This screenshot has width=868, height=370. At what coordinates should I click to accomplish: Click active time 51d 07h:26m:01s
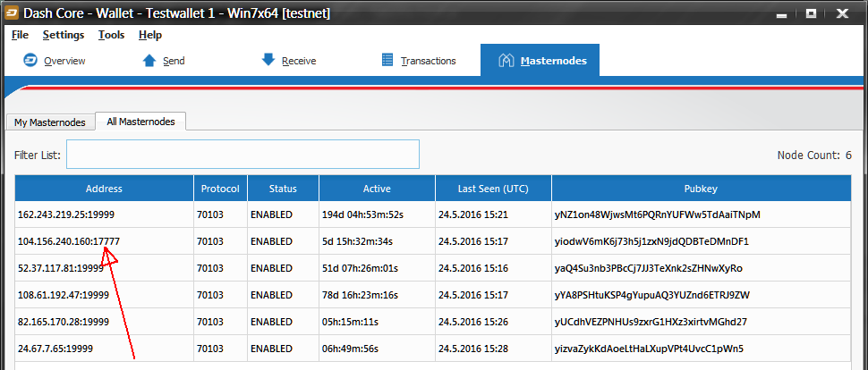(360, 268)
